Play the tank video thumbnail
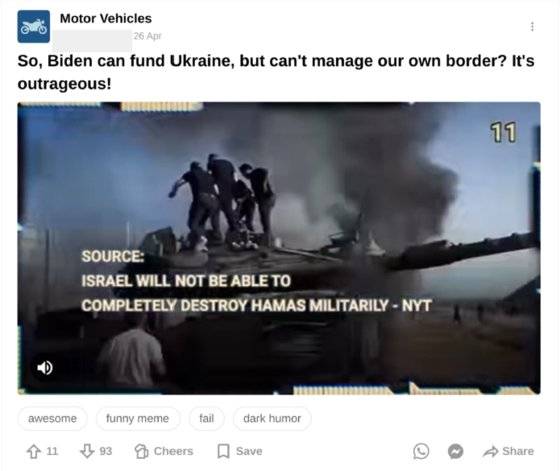Viewport: 560px width, 471px height. tap(279, 248)
